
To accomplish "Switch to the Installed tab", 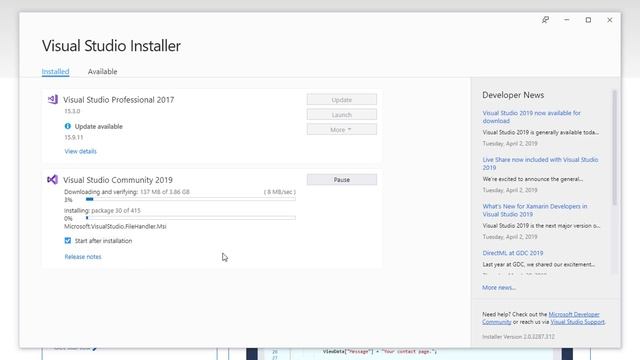I will pos(56,71).
